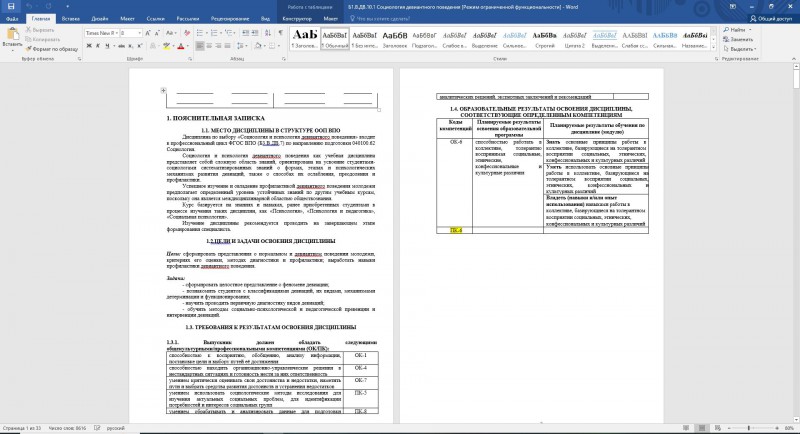
Task: Open the font color dropdown arrow
Action: point(187,46)
